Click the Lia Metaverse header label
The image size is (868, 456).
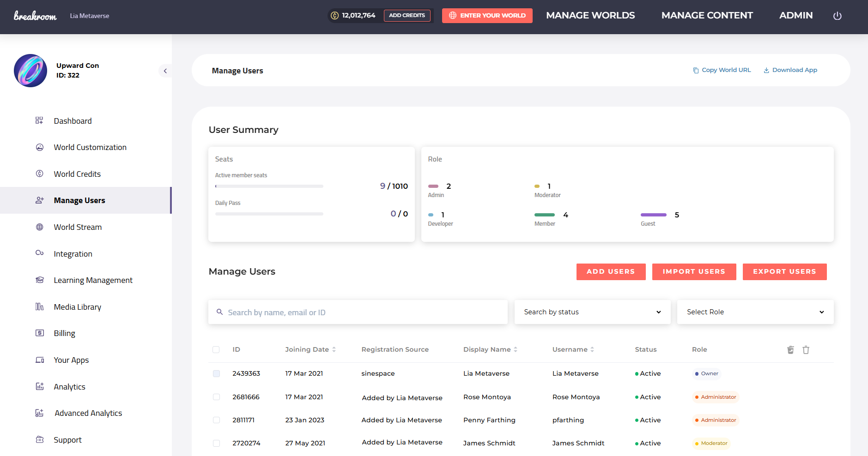[x=90, y=16]
